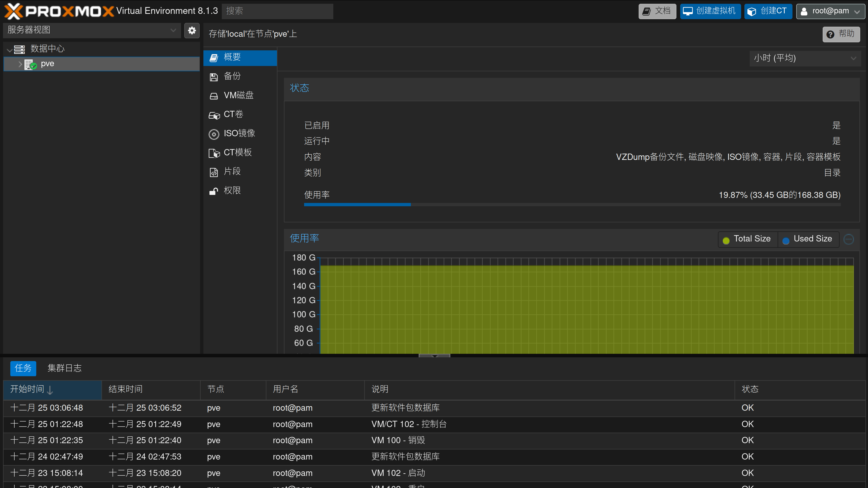Click the storage usage progress bar
The width and height of the screenshot is (868, 488).
pos(572,204)
